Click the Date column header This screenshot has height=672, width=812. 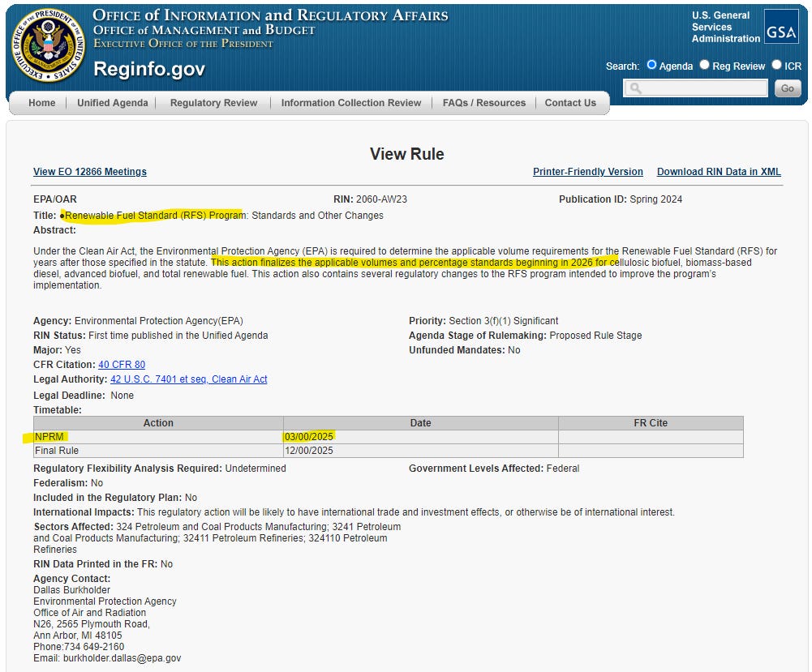(x=420, y=423)
